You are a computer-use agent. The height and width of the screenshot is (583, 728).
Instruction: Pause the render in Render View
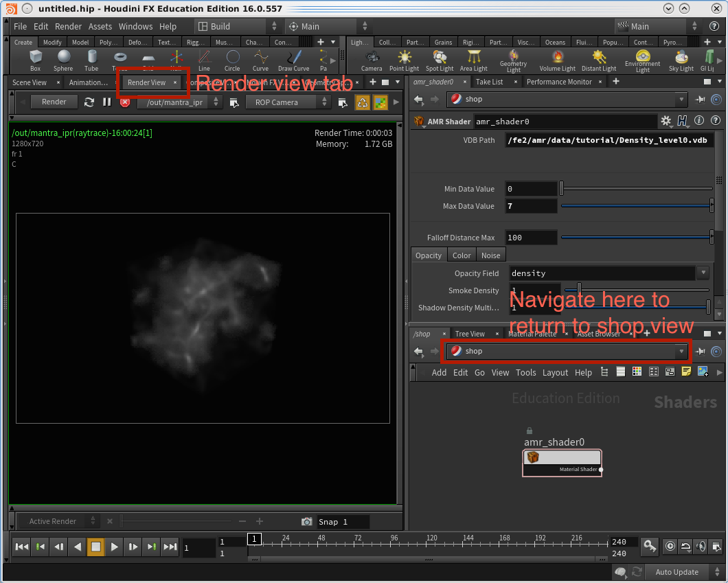click(107, 102)
